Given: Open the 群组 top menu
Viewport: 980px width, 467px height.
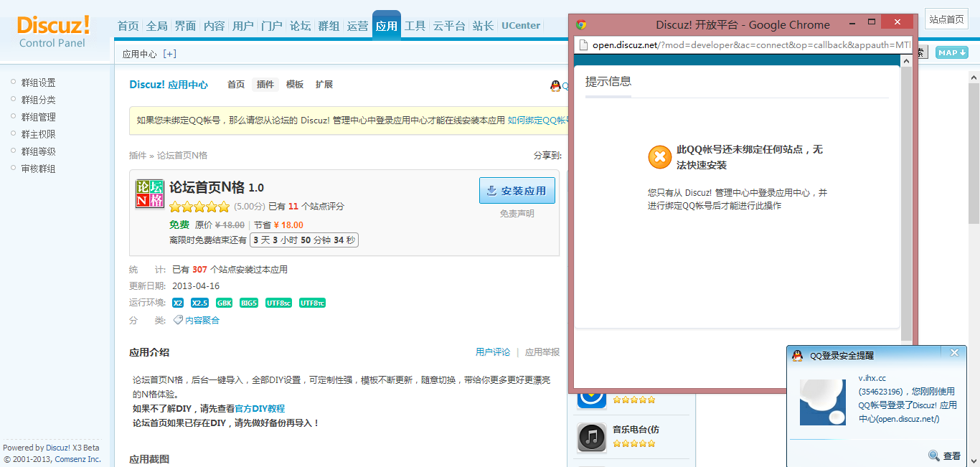Looking at the screenshot, I should [329, 26].
